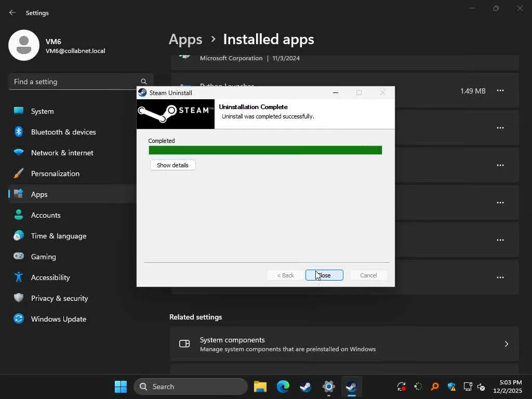Click the pinned Steam taskbar icon
Image resolution: width=532 pixels, height=399 pixels.
[305, 387]
